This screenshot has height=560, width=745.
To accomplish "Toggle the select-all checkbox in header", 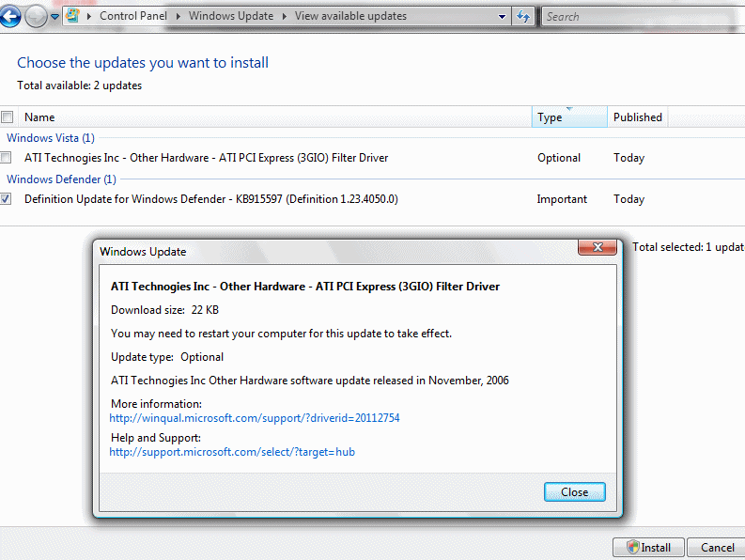I will [x=8, y=117].
